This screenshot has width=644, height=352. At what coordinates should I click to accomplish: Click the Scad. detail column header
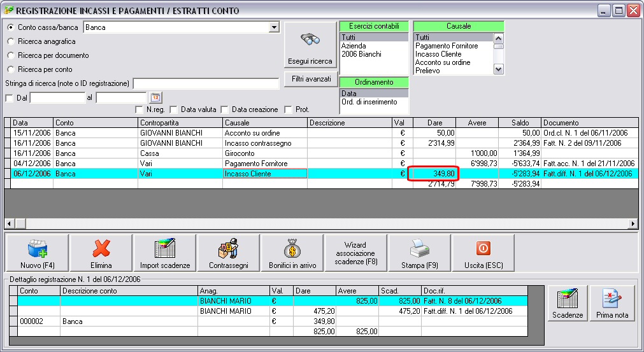(x=400, y=291)
